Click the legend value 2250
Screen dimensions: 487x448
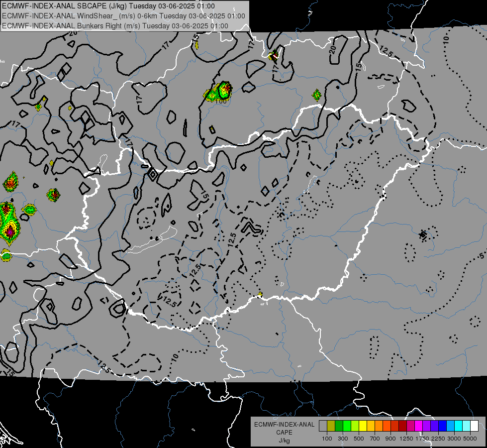[x=438, y=439]
